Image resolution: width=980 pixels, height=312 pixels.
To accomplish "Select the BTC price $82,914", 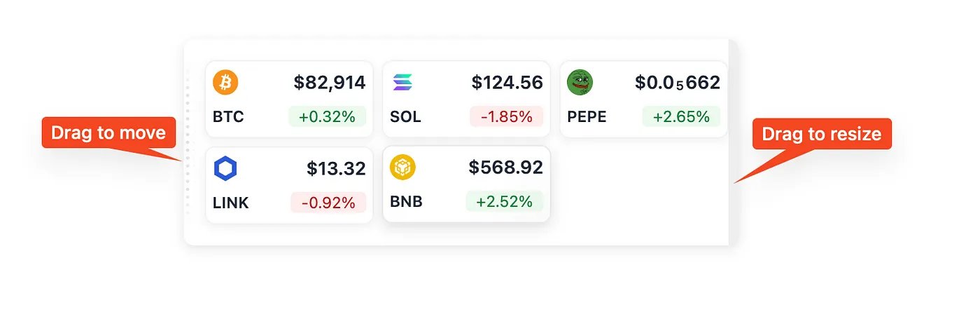I will tap(330, 83).
